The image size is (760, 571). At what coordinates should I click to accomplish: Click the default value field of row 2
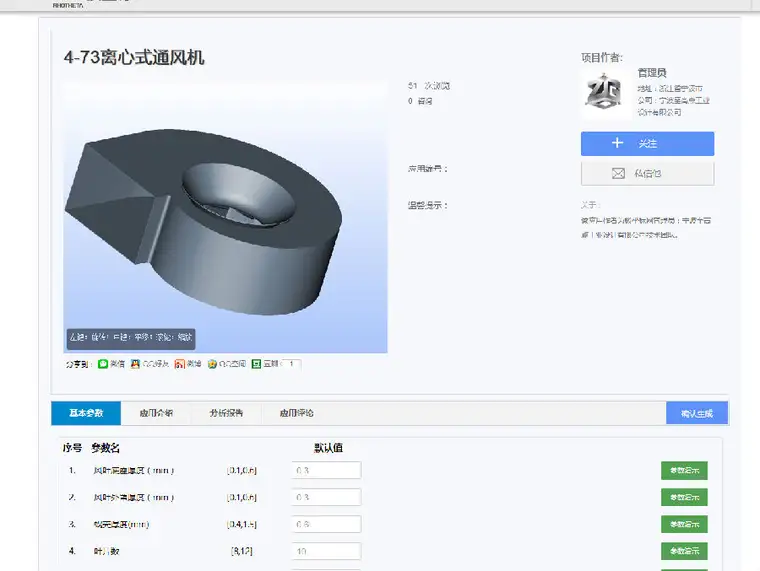pos(326,497)
